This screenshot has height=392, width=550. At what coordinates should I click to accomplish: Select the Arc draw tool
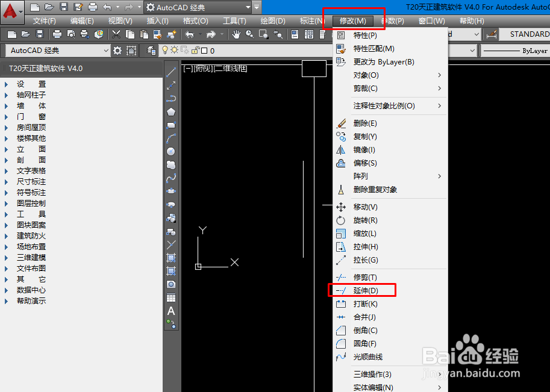(x=171, y=138)
